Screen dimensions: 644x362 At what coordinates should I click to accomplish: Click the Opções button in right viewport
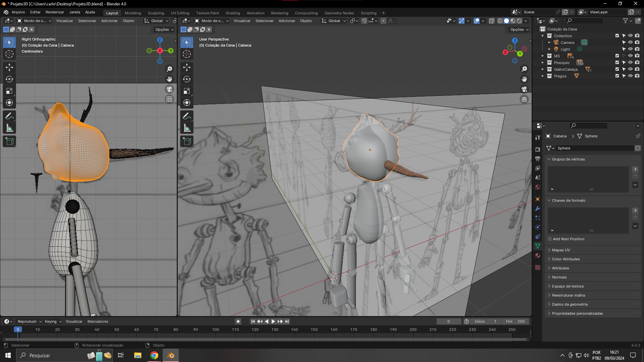pos(519,29)
